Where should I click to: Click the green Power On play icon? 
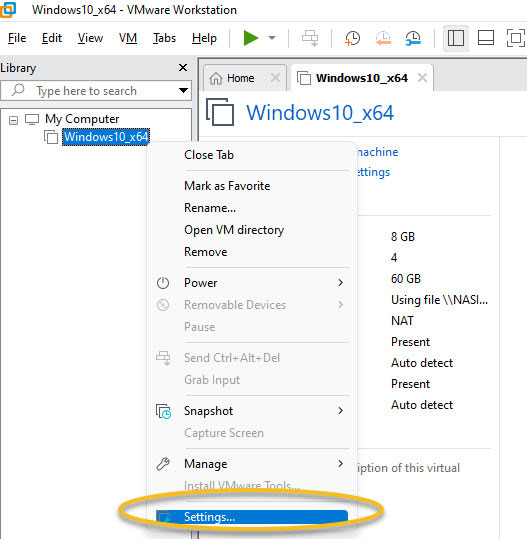pyautogui.click(x=251, y=38)
